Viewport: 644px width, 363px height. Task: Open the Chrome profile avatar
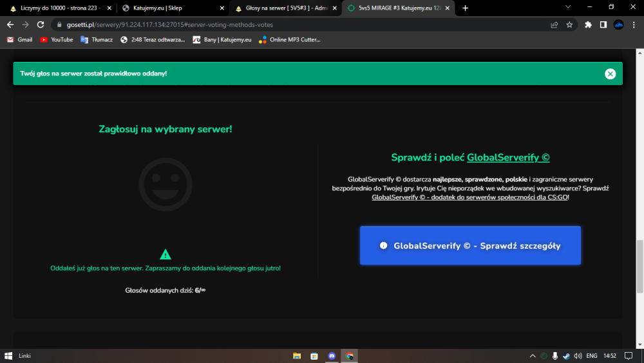point(618,25)
